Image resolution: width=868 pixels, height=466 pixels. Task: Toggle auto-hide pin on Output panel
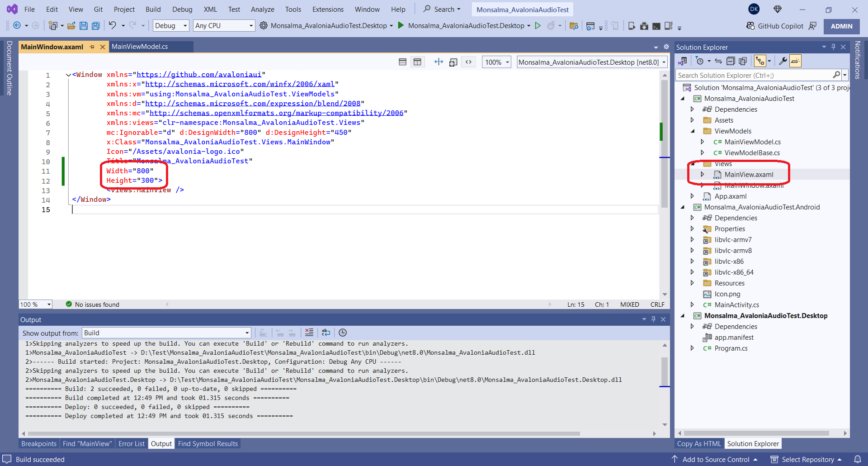(653, 319)
